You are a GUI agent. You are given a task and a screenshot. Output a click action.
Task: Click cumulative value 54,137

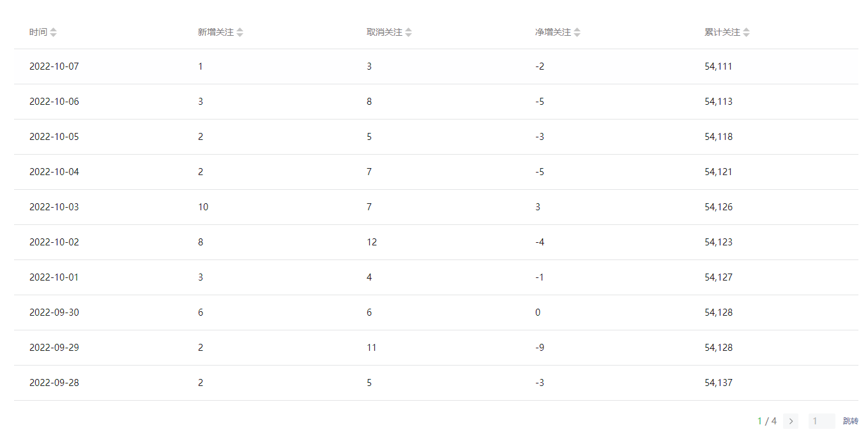[719, 383]
